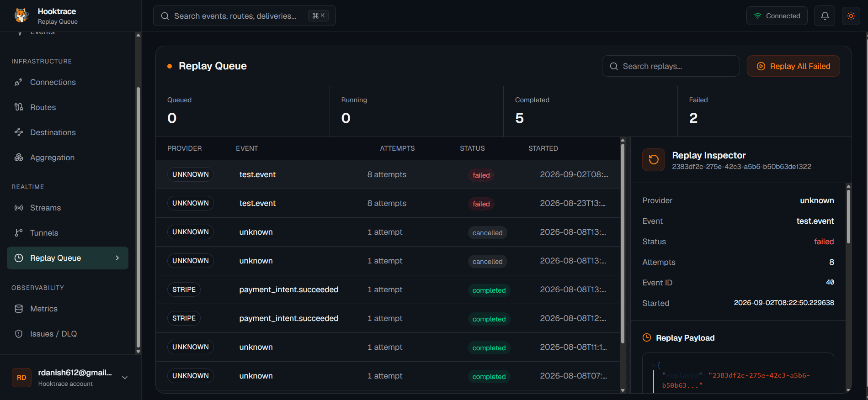Viewport: 868px width, 400px height.
Task: Open the notifications bell
Action: click(825, 16)
